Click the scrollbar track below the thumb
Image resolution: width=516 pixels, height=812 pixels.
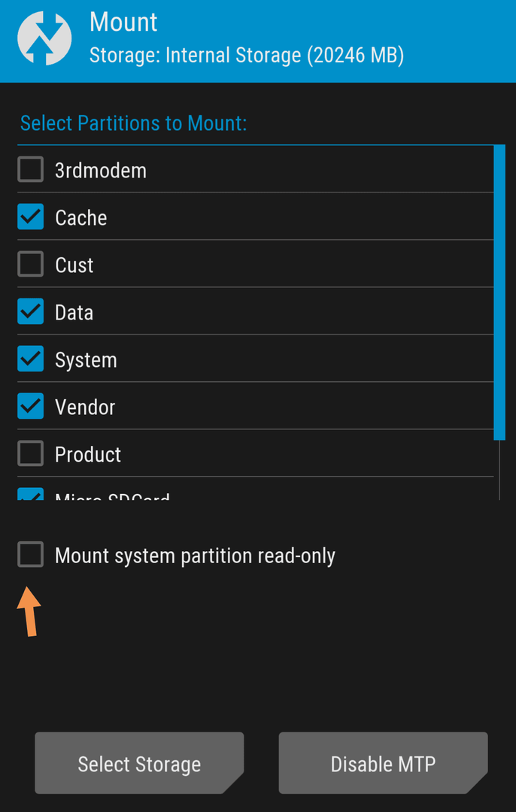click(x=499, y=470)
